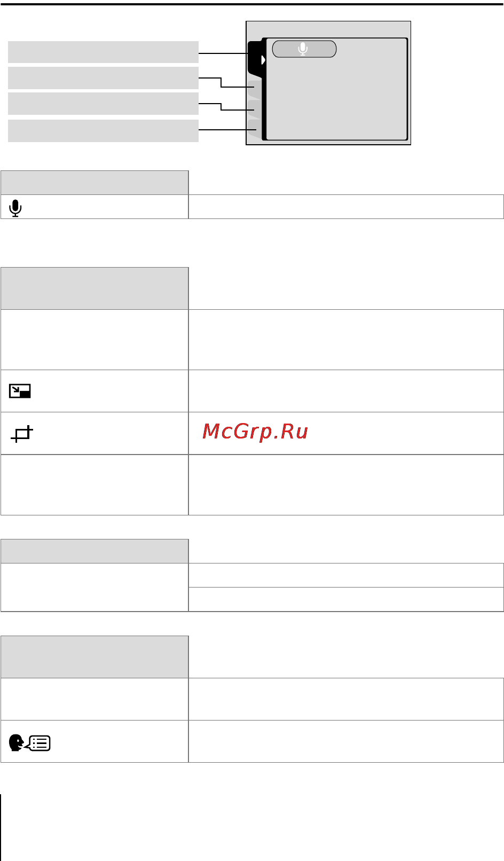Switch to the third gray tab in camera menu
The width and height of the screenshot is (504, 861).
pyautogui.click(x=255, y=109)
